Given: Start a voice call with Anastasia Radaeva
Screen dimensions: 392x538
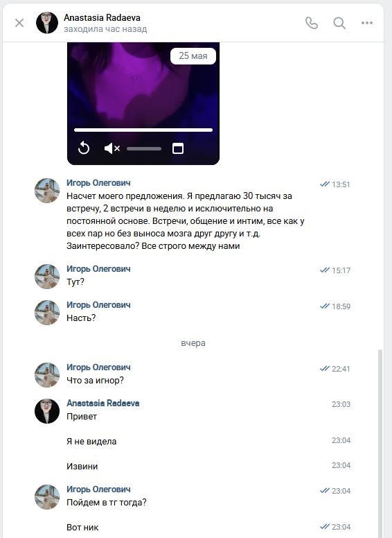Looking at the screenshot, I should click(x=312, y=23).
